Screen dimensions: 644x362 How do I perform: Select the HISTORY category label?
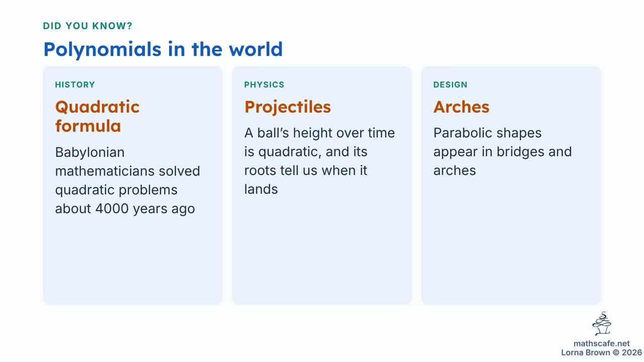point(75,84)
